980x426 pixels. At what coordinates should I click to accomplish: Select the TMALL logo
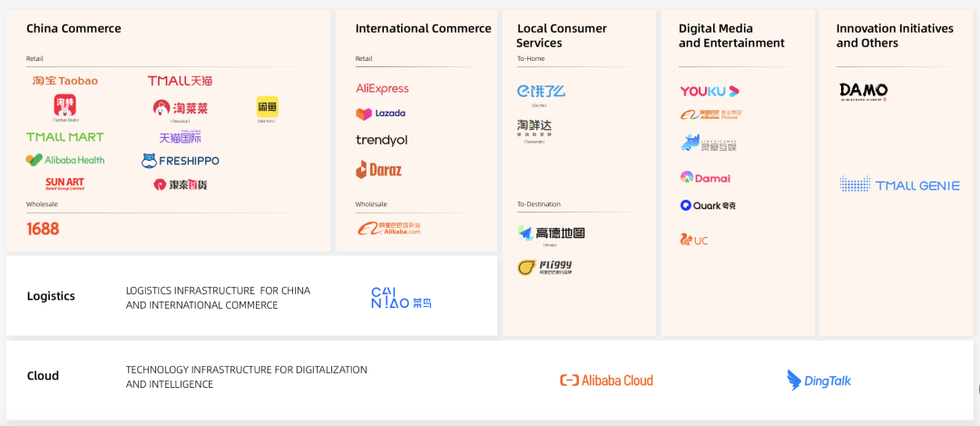point(180,81)
